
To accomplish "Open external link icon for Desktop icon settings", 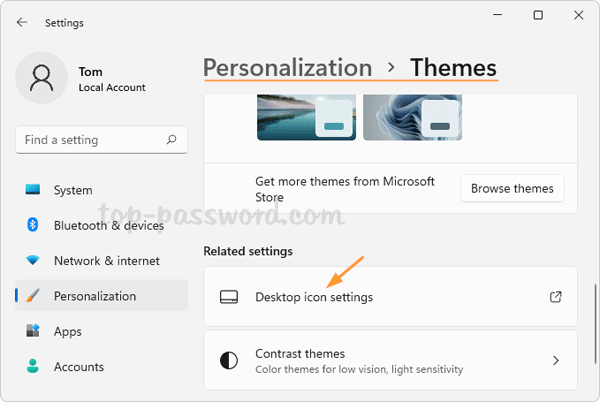I will (556, 297).
